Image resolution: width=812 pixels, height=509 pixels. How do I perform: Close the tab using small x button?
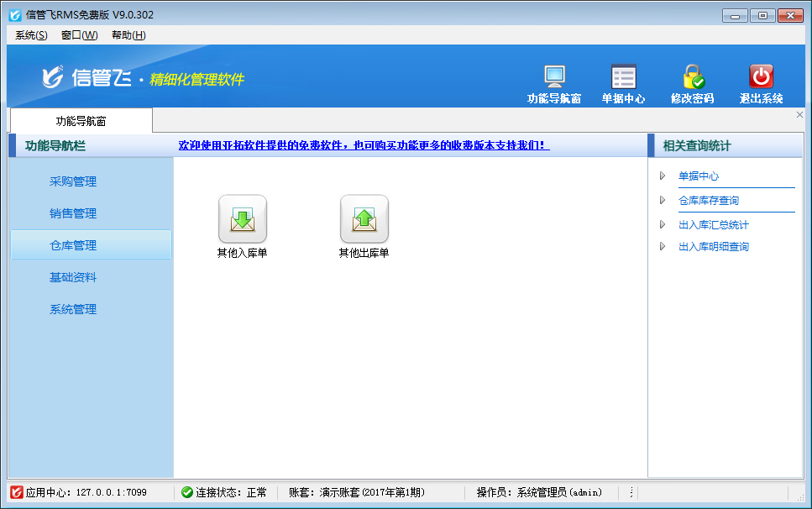[x=799, y=115]
